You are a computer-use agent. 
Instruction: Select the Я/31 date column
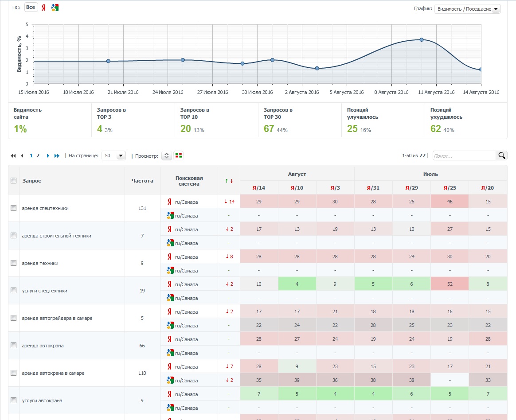click(x=373, y=188)
